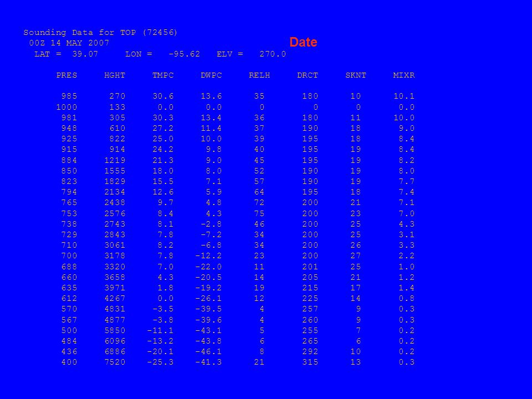Select wind direction value 225

[310, 298]
